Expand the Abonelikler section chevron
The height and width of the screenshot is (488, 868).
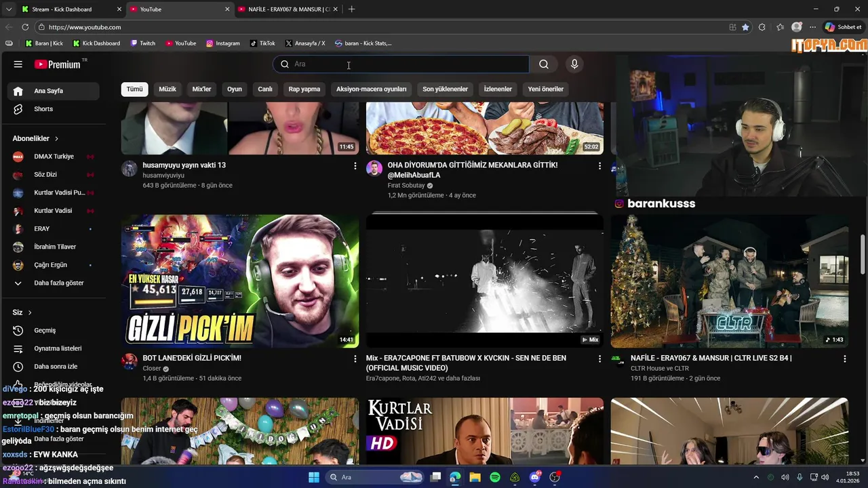56,138
